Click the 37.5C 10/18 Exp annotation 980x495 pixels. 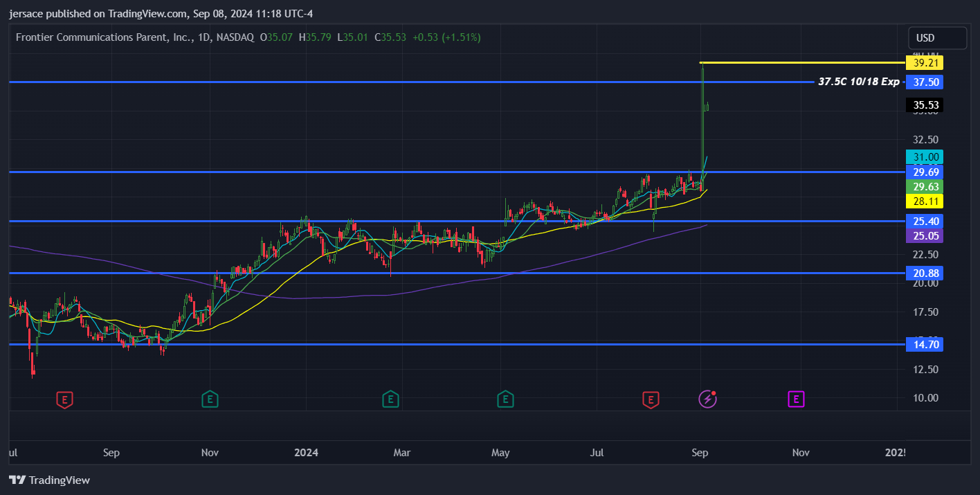pos(859,82)
